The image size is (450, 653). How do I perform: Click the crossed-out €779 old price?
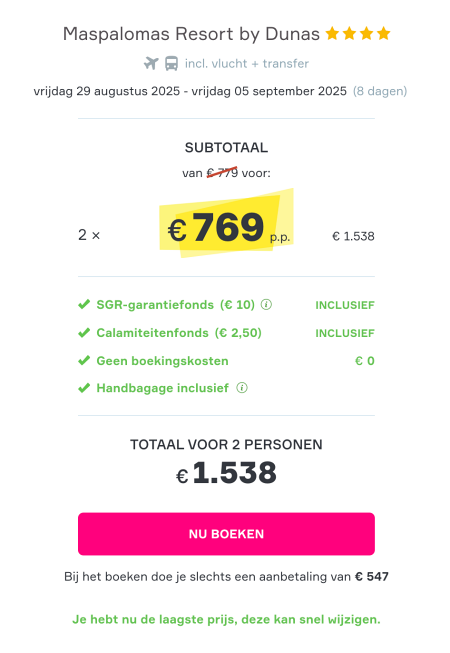222,172
